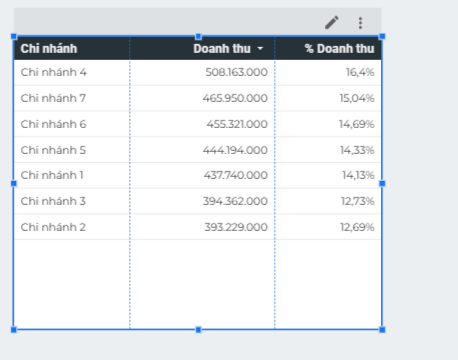The width and height of the screenshot is (458, 360).
Task: Open the three-dot more options menu
Action: click(x=360, y=23)
